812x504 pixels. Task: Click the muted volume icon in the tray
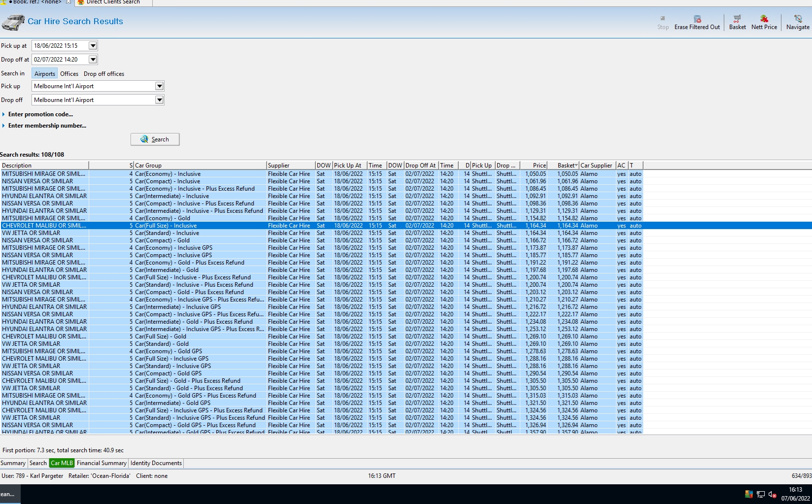[773, 494]
